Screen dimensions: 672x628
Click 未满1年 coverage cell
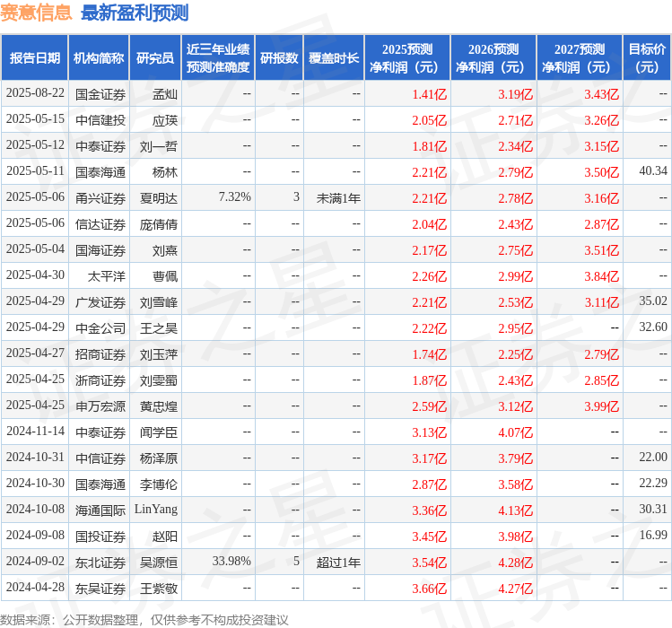pyautogui.click(x=338, y=198)
